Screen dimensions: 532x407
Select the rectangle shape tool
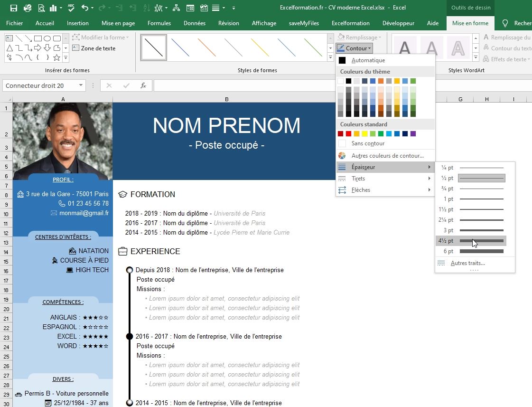38,38
